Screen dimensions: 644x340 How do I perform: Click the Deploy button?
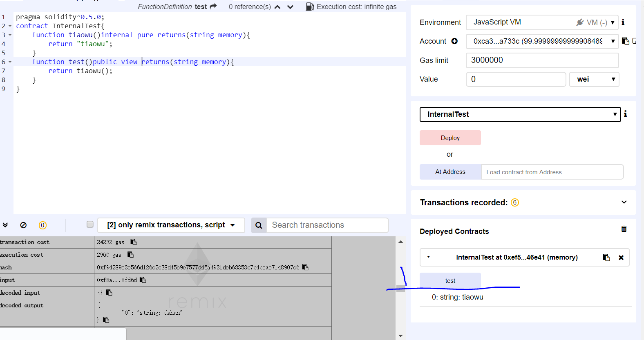point(450,138)
